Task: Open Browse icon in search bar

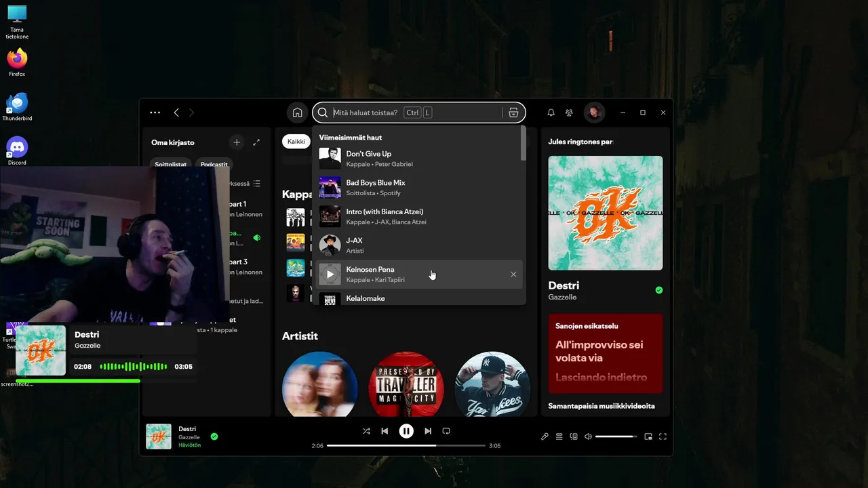Action: pyautogui.click(x=513, y=113)
